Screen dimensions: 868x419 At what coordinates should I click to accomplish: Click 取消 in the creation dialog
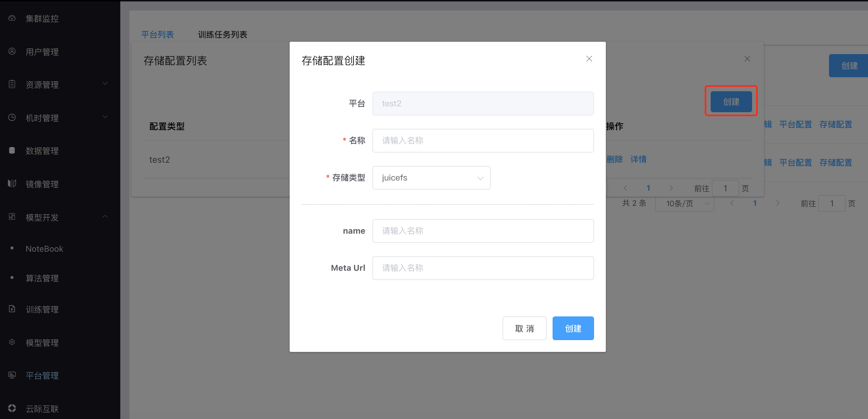tap(524, 328)
